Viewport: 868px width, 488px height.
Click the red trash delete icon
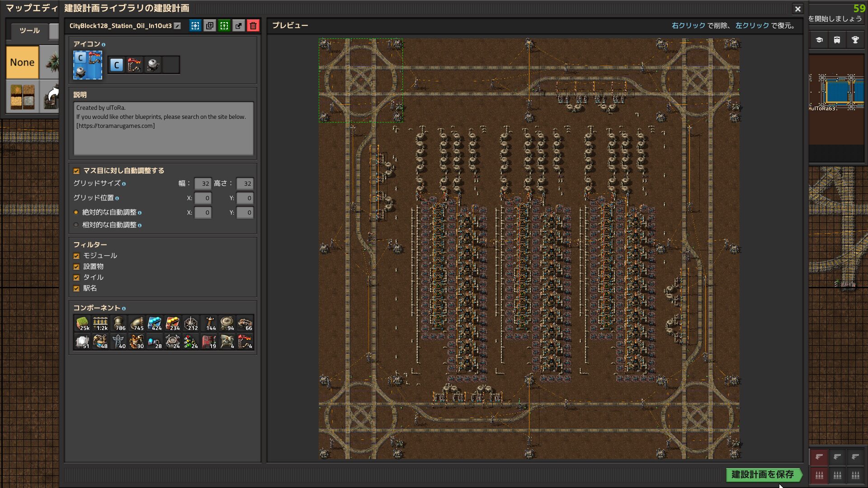point(253,26)
